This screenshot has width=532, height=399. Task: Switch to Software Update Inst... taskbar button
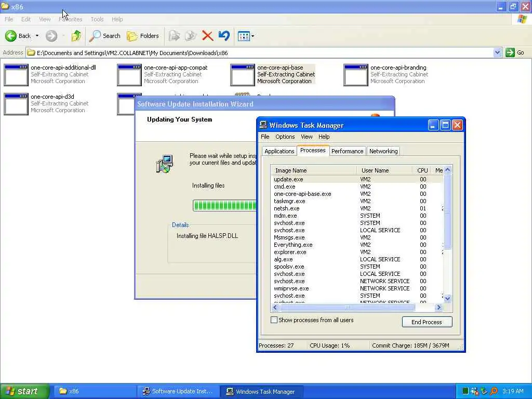[x=178, y=391]
